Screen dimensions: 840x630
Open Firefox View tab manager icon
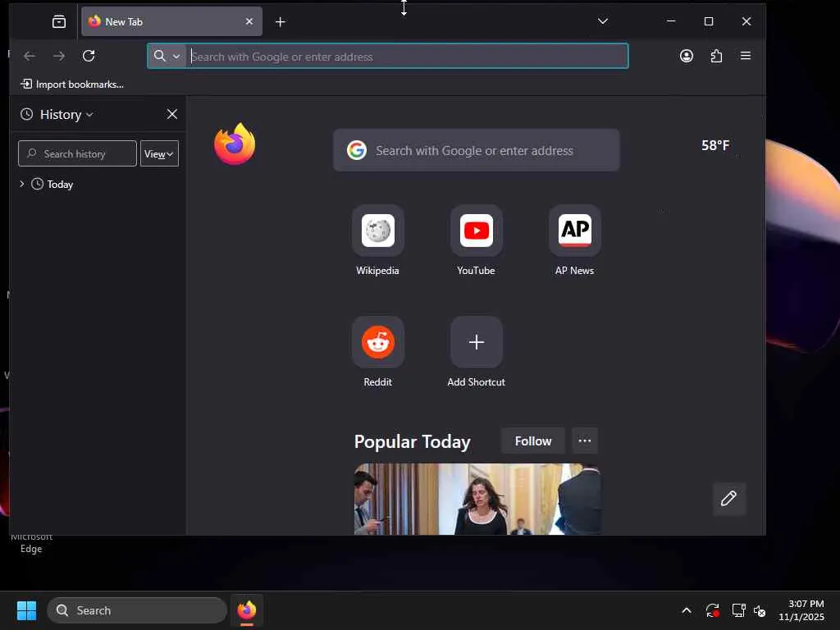[59, 21]
